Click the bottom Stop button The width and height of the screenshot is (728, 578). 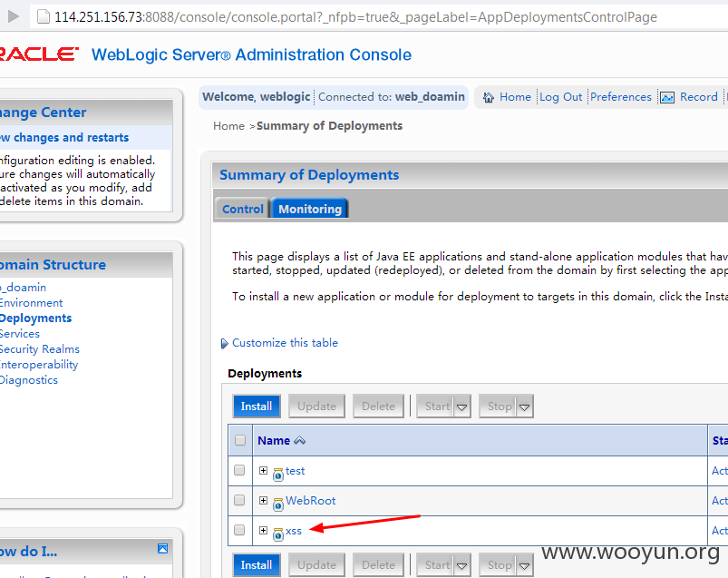(x=498, y=565)
